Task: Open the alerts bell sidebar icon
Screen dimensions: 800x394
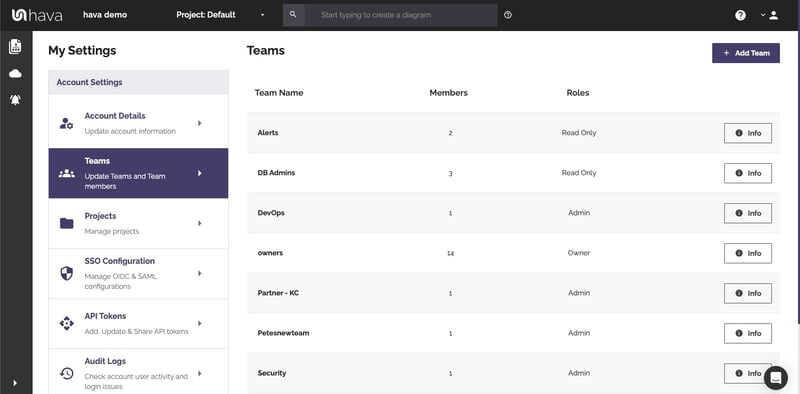Action: pos(15,100)
